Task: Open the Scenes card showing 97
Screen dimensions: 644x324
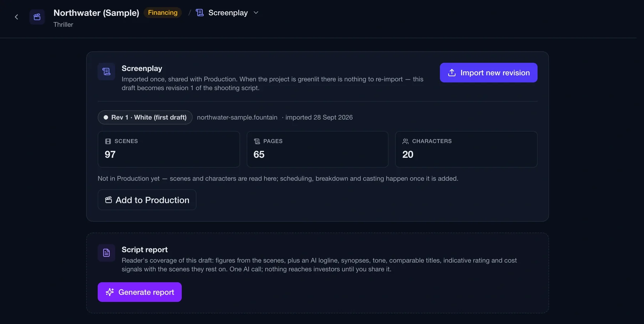Action: tap(169, 149)
